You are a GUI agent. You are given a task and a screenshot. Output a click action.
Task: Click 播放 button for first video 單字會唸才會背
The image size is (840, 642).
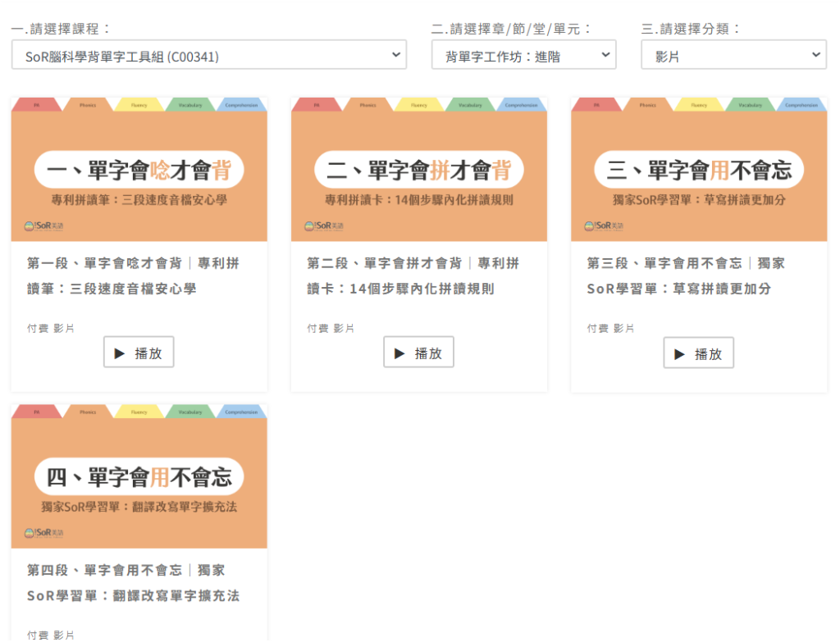139,353
